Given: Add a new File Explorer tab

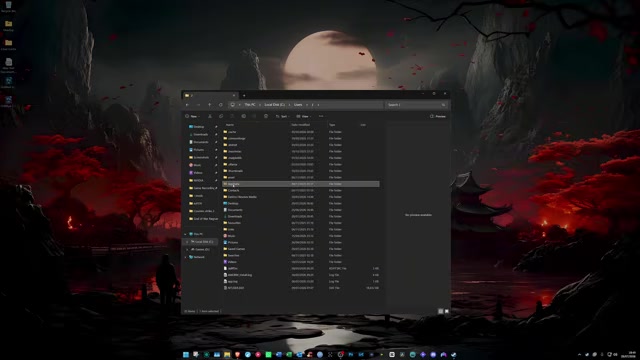Looking at the screenshot, I should pyautogui.click(x=244, y=96).
